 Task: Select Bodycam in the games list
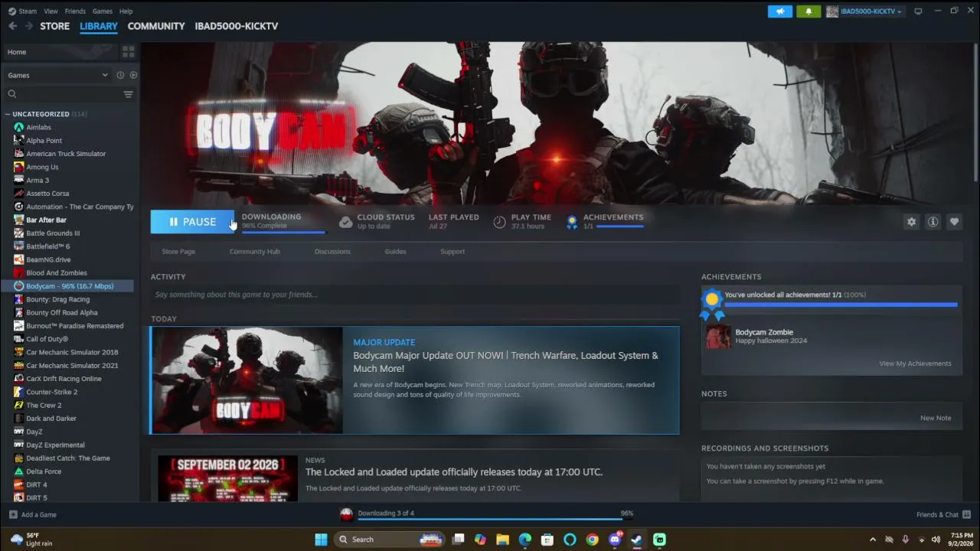coord(70,286)
